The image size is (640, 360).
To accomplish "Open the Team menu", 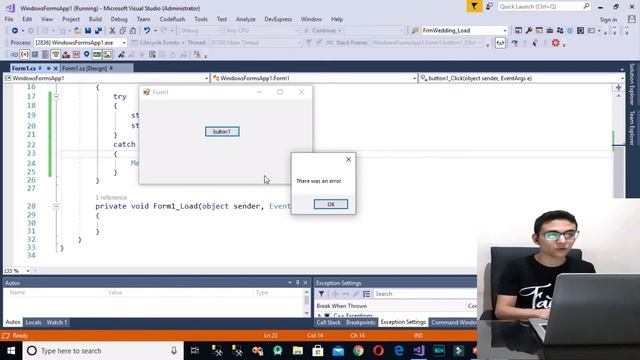I will coord(143,19).
